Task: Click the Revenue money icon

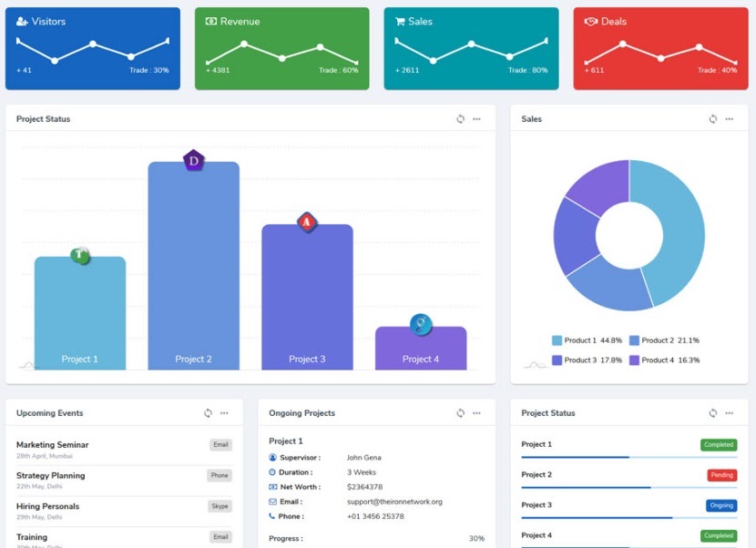Action: click(x=210, y=21)
